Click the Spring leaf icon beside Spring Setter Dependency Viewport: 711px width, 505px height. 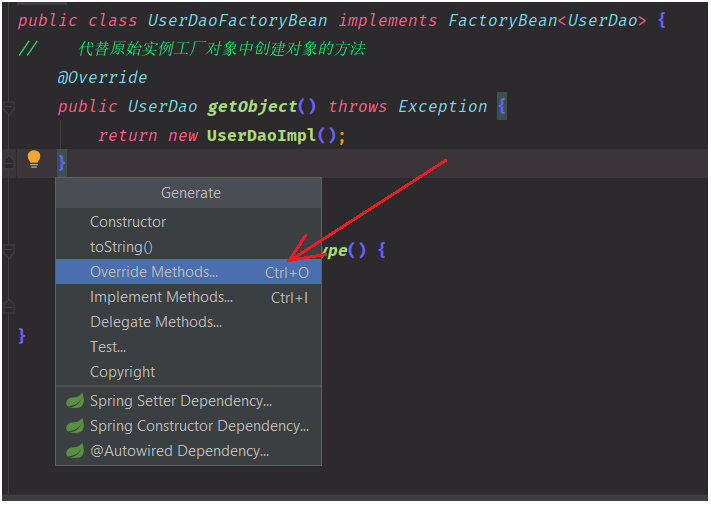point(75,401)
